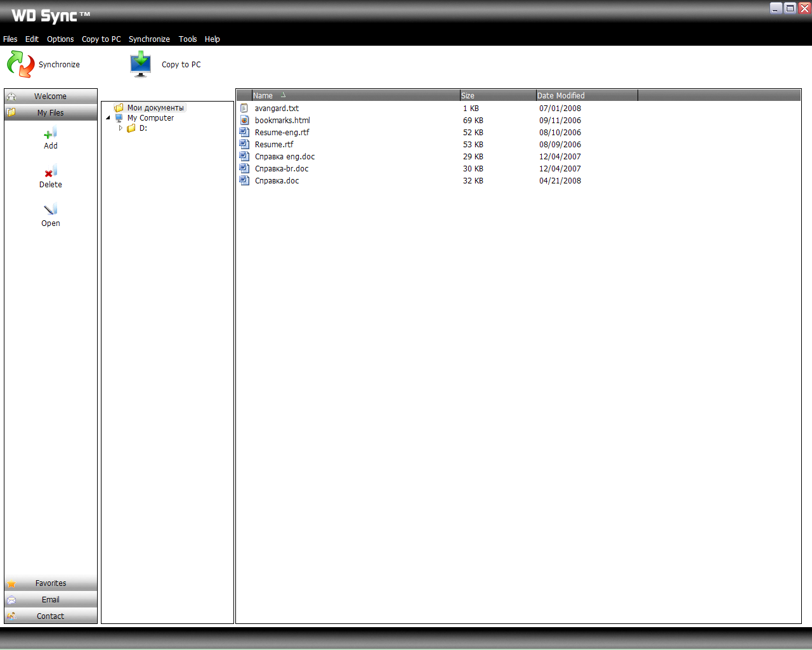
Task: Open the Tools menu
Action: (x=188, y=39)
